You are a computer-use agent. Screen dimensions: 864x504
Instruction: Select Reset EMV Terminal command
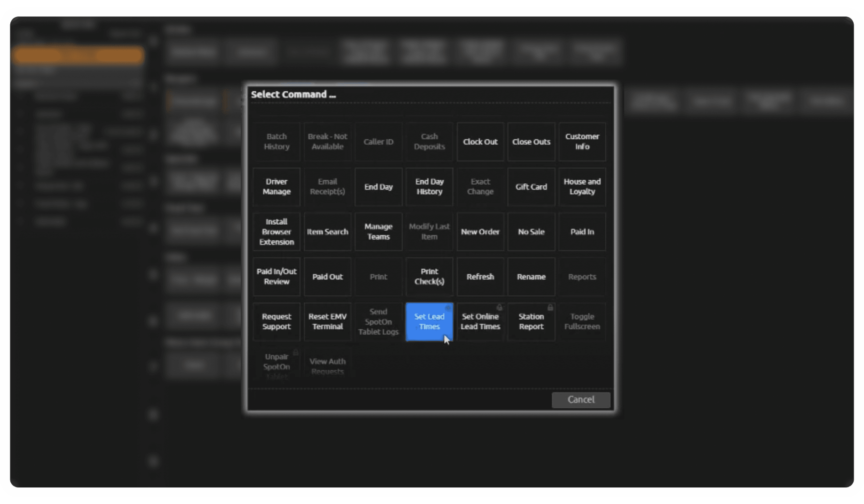coord(327,322)
